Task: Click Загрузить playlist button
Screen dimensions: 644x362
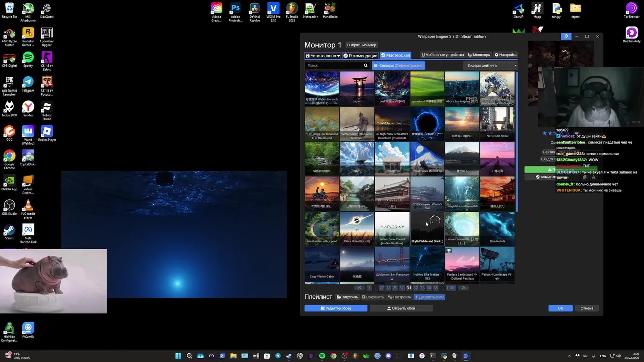Action: click(x=348, y=297)
